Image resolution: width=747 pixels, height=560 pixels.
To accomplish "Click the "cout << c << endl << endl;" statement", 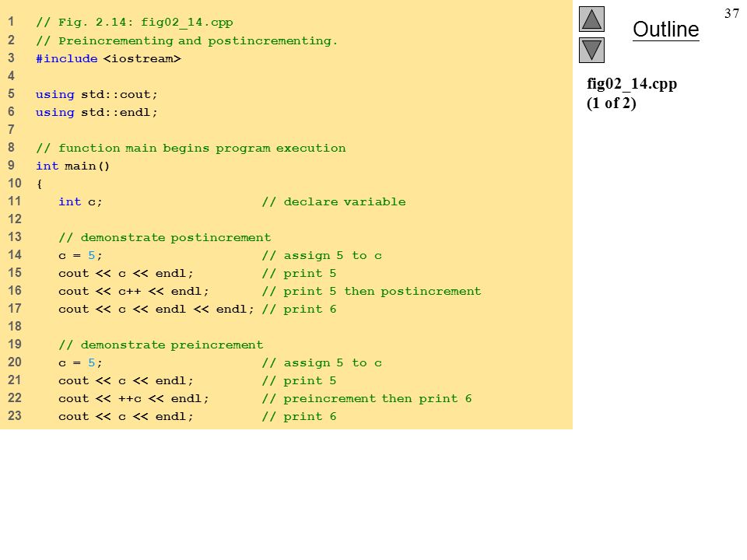I will pos(156,309).
